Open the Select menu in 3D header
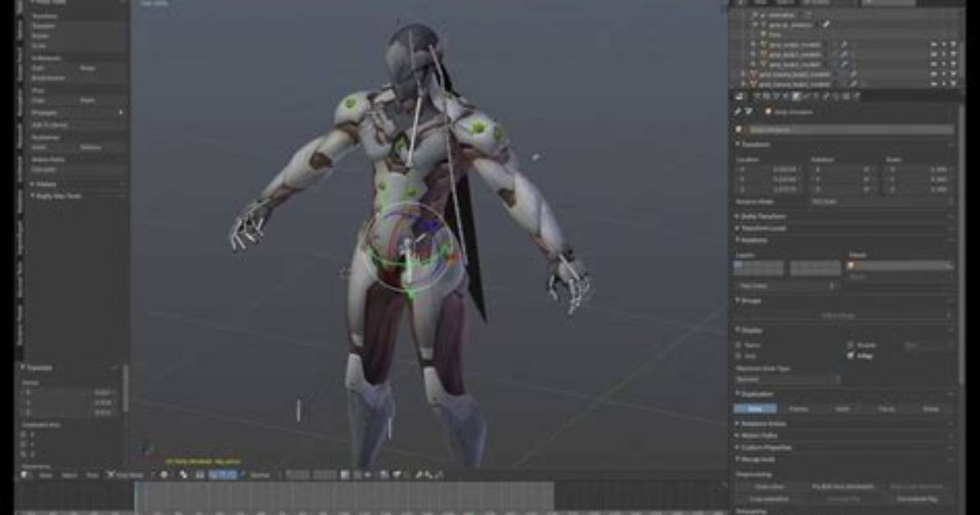Image resolution: width=980 pixels, height=515 pixels. point(69,475)
